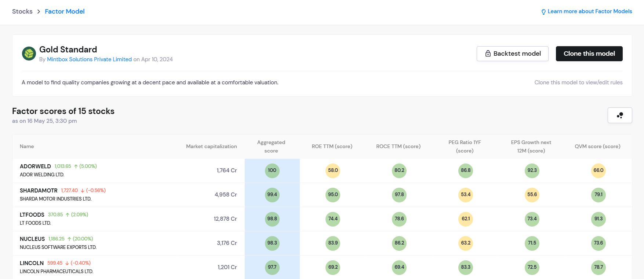644x279 pixels.
Task: Sort by QVM score (score) header
Action: 597,146
